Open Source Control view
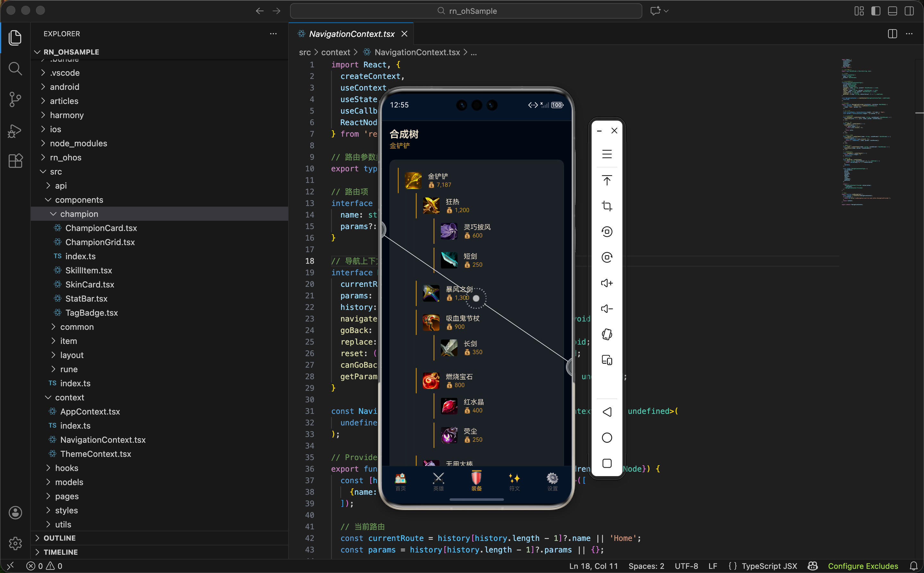924x573 pixels. coord(15,100)
